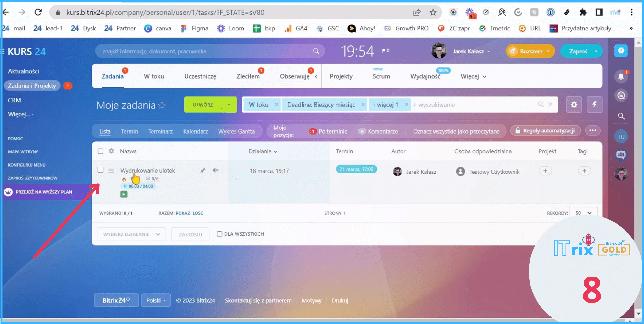
Task: Open the Wydrukowanie ulotek task link
Action: point(147,170)
